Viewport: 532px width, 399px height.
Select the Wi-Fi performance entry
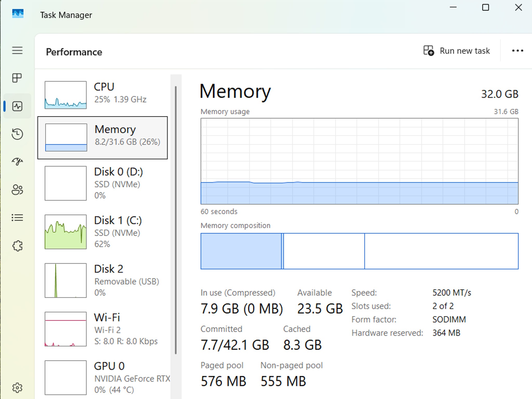pyautogui.click(x=103, y=329)
